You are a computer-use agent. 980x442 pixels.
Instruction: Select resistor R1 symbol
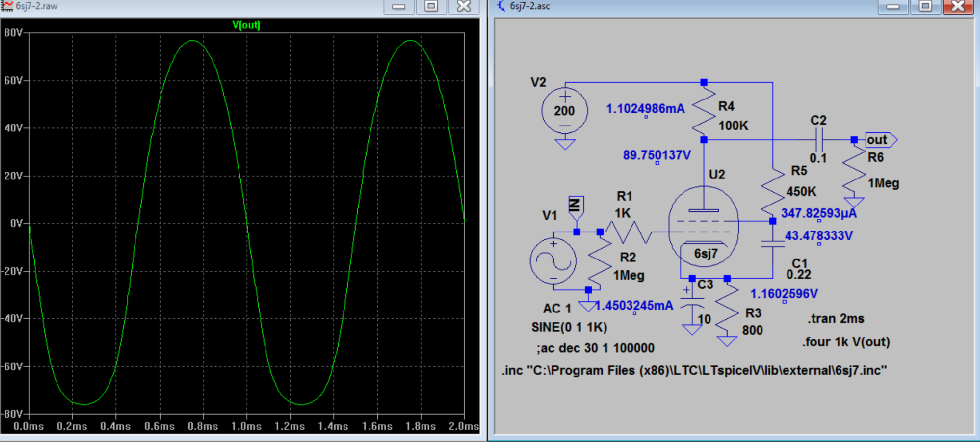tap(628, 232)
